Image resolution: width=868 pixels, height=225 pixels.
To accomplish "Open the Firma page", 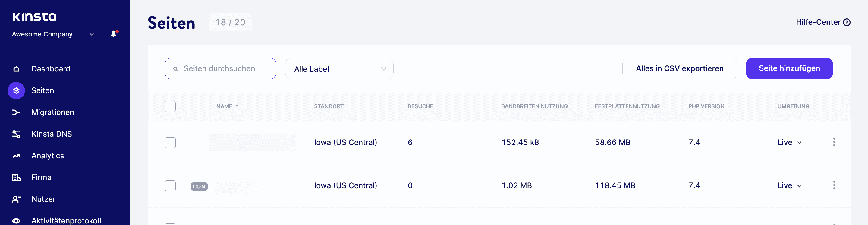I will [41, 177].
